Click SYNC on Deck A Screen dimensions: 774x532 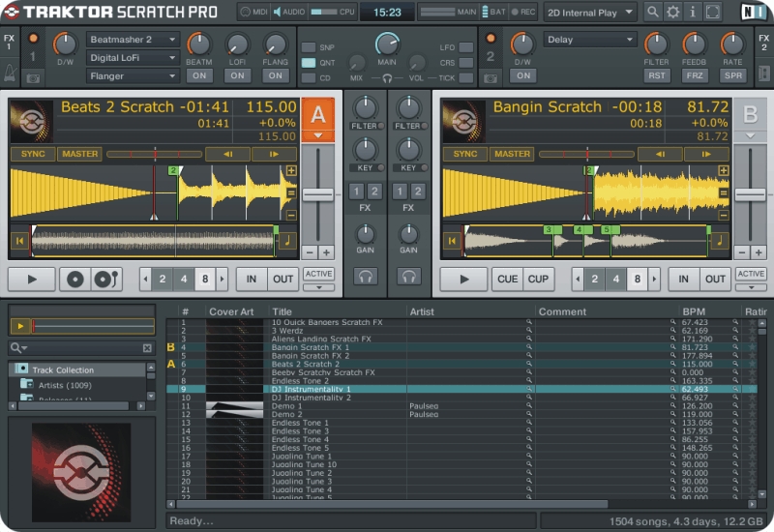32,154
